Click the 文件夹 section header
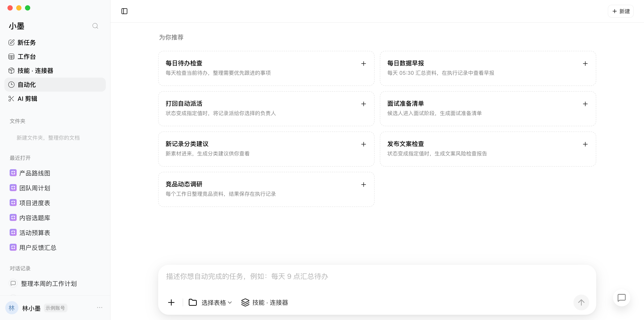The image size is (644, 320). click(x=18, y=121)
